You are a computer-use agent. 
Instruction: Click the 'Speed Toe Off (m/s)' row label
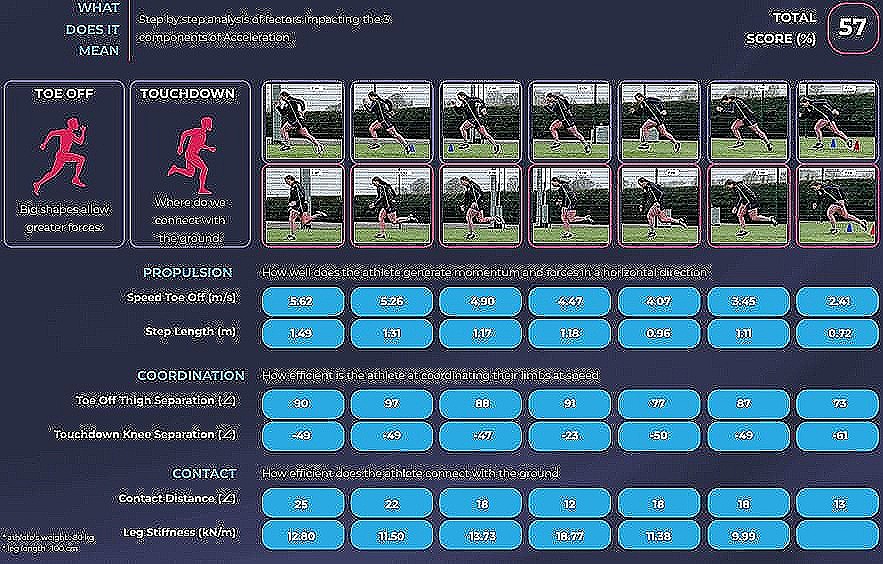[181, 297]
